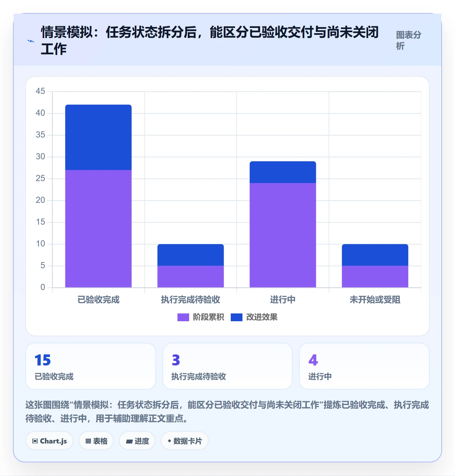Click the 未开始或受阻 x-axis label
The image size is (455, 476).
[x=375, y=299]
